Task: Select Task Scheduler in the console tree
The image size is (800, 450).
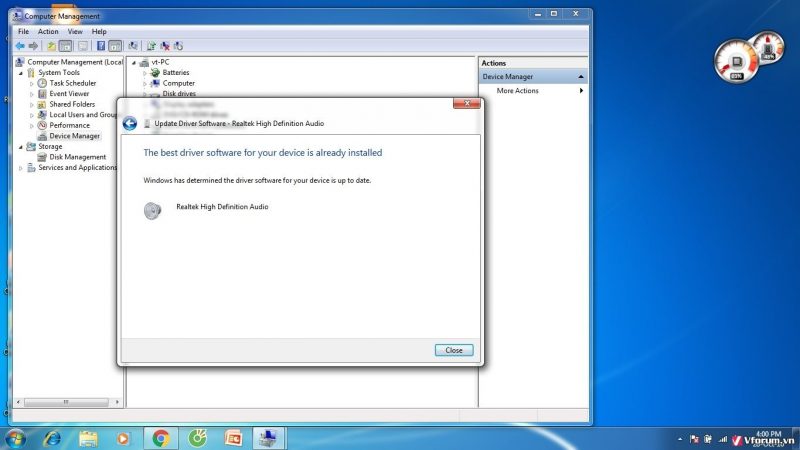Action: [72, 83]
